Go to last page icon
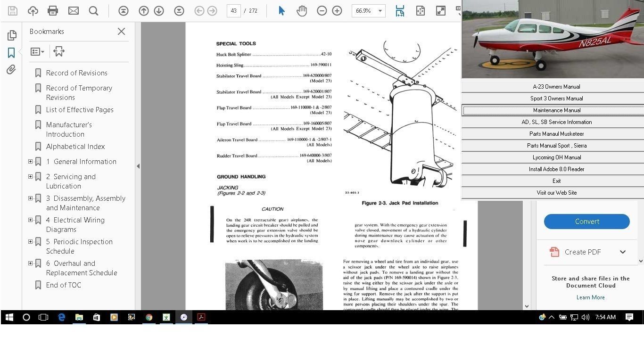644x362 pixels. (x=179, y=10)
